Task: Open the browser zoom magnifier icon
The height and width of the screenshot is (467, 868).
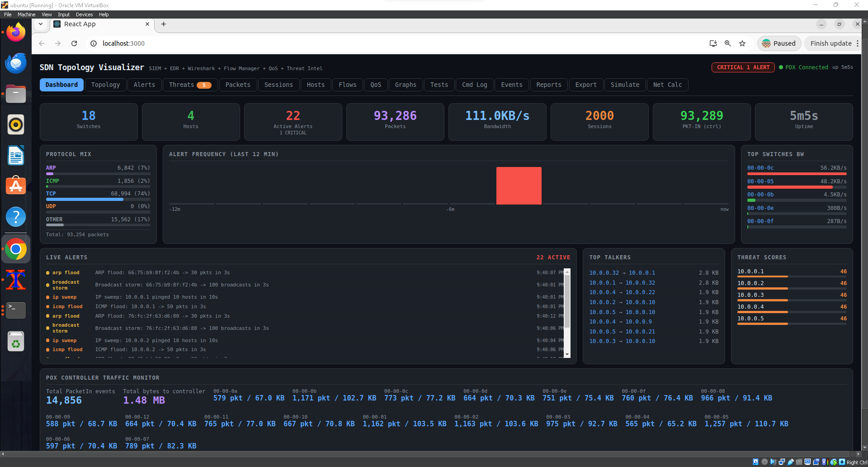Action: (x=728, y=43)
